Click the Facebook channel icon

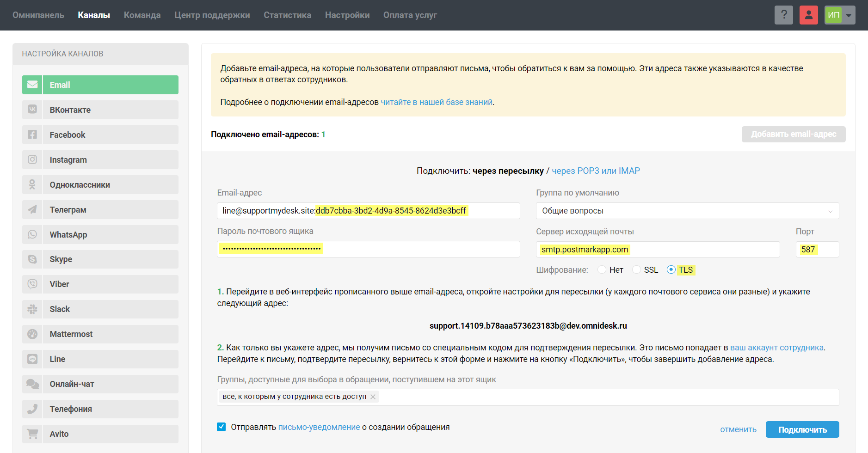32,135
